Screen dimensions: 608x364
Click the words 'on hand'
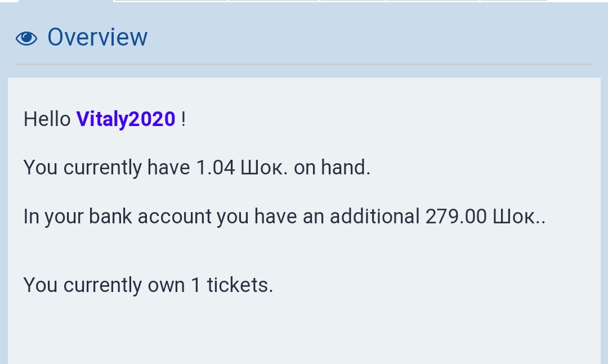click(332, 168)
